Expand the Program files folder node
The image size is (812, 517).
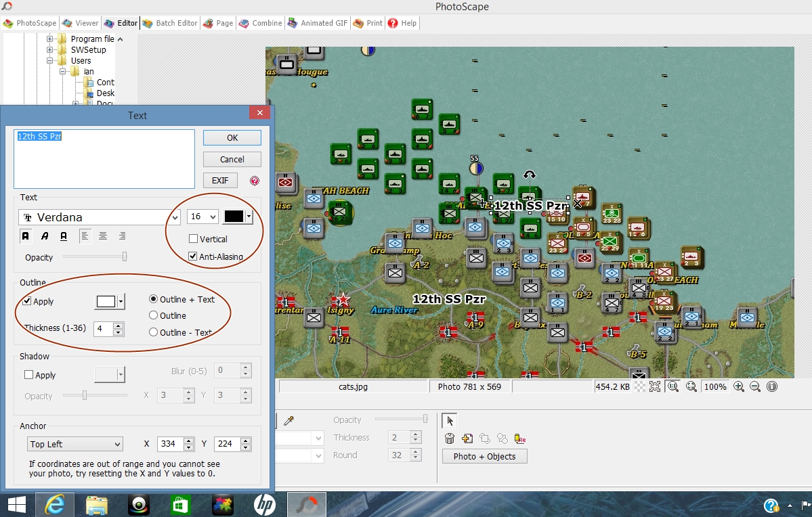click(x=50, y=39)
